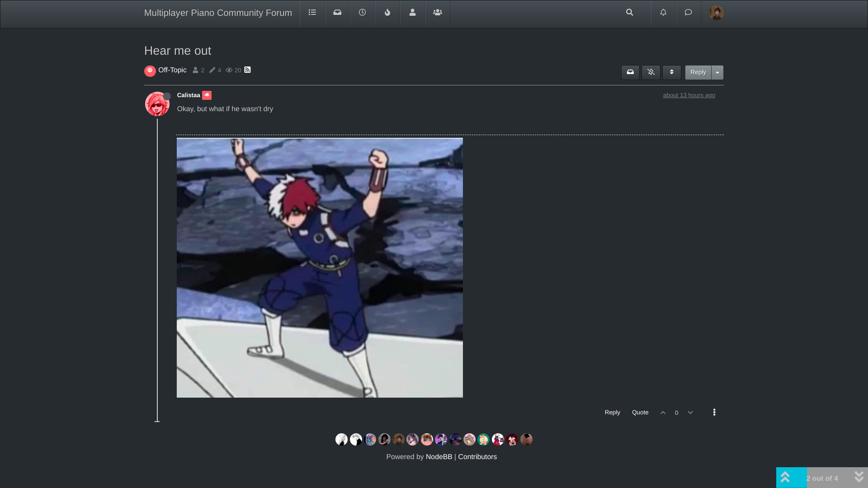Click the first contributor avatar in the footer

click(x=342, y=439)
